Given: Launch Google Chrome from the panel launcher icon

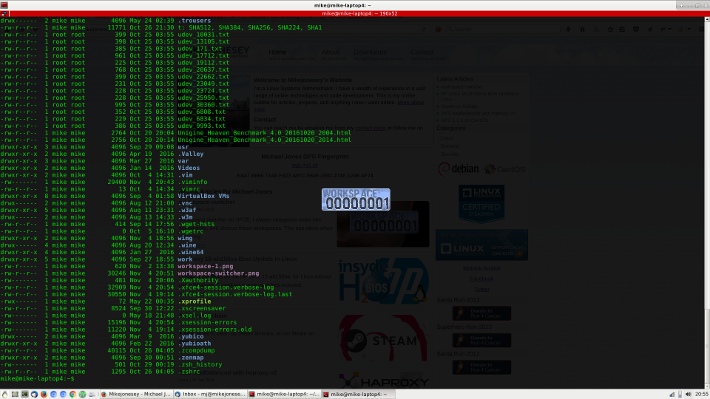Looking at the screenshot, I should pos(73,394).
